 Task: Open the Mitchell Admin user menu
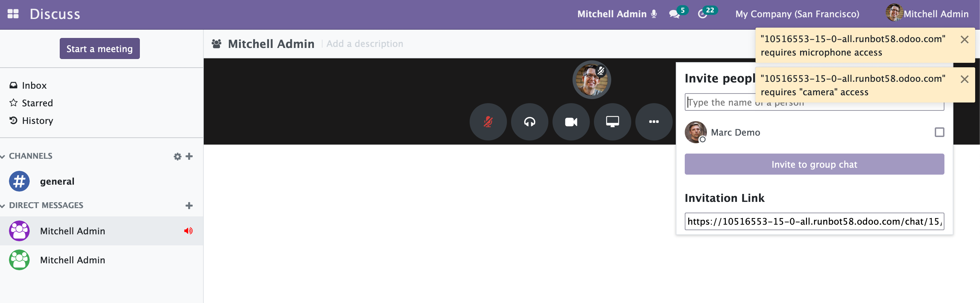927,14
